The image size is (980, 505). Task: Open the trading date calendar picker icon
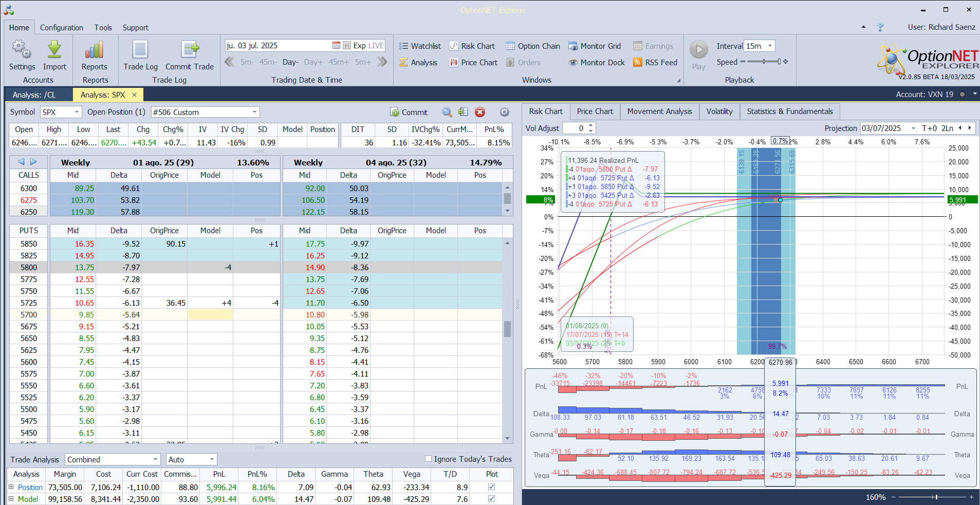[336, 46]
